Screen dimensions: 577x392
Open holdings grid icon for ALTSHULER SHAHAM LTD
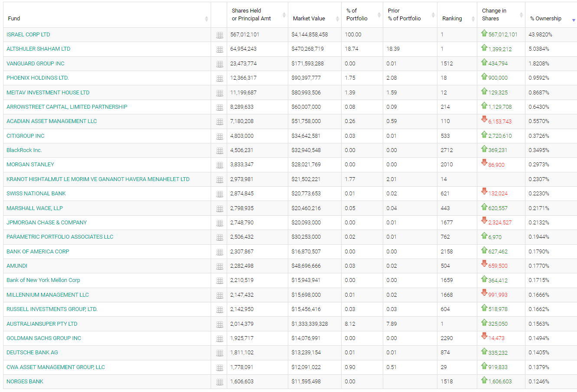pos(220,49)
